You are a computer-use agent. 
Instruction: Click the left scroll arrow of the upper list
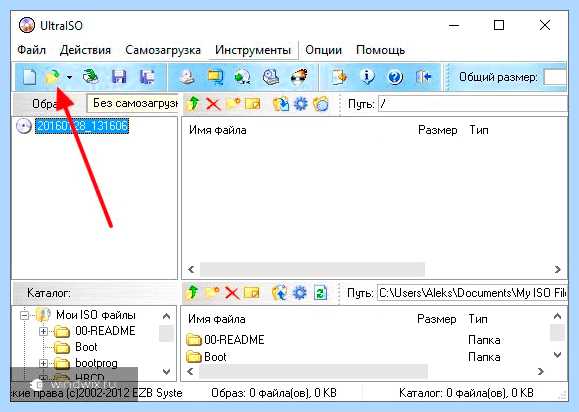(x=191, y=269)
